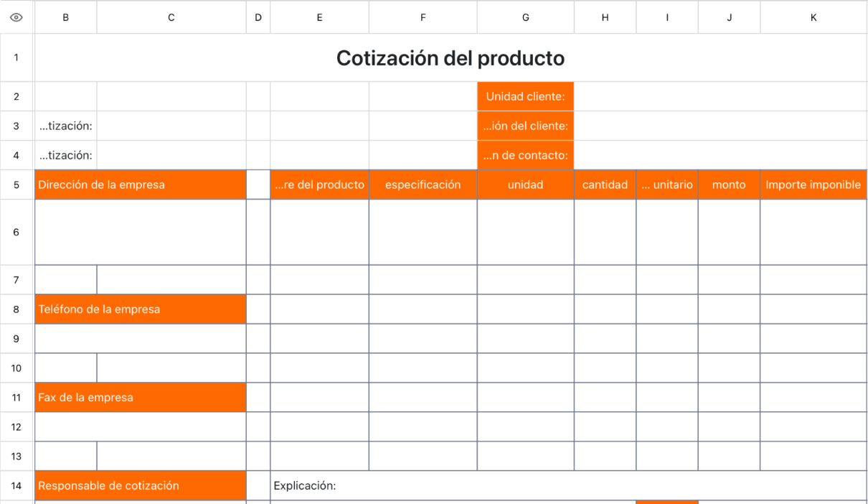Select column F header
The image size is (868, 504).
click(x=423, y=17)
